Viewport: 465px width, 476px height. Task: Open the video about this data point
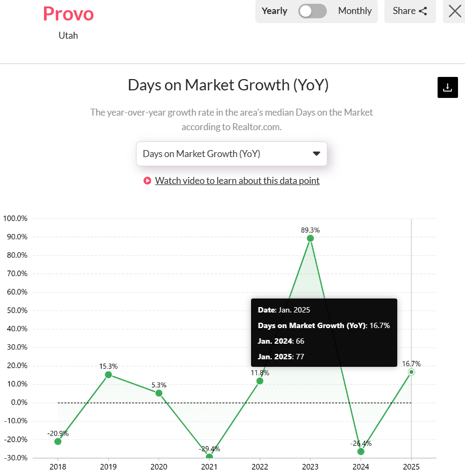pos(237,181)
